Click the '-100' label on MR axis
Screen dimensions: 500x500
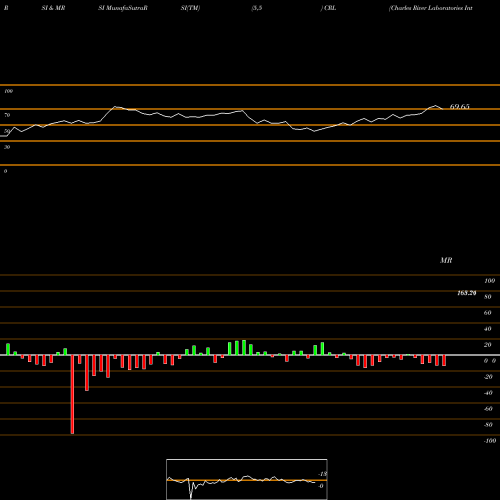point(490,441)
